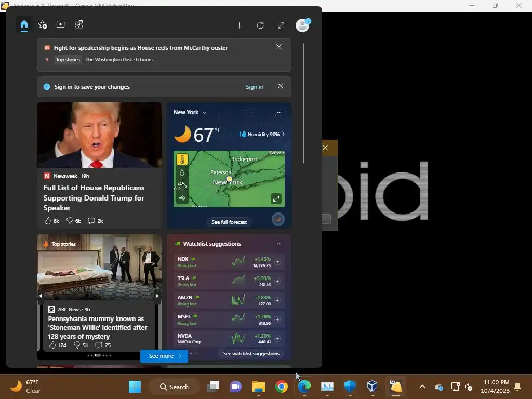
Task: Expand the New York location dropdown
Action: 205,113
